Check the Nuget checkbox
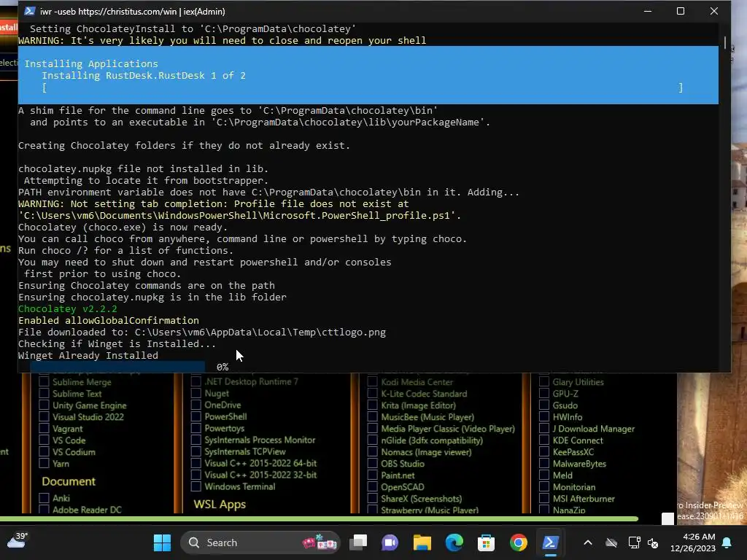Screen dimensions: 747x560 [196, 393]
